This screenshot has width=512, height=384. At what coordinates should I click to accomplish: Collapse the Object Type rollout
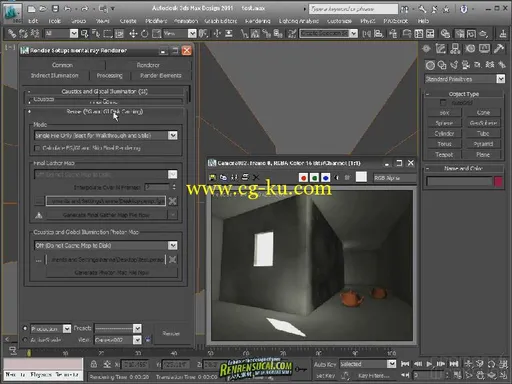pyautogui.click(x=464, y=94)
